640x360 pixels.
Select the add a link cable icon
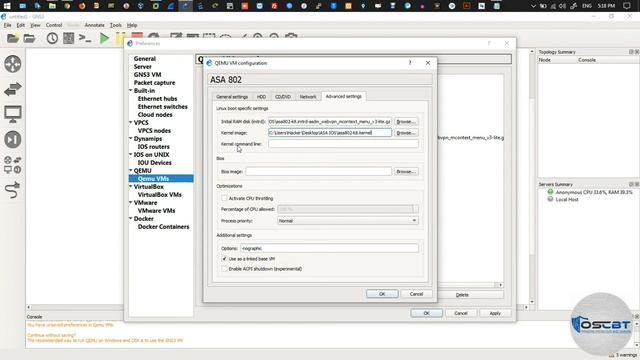[13, 190]
